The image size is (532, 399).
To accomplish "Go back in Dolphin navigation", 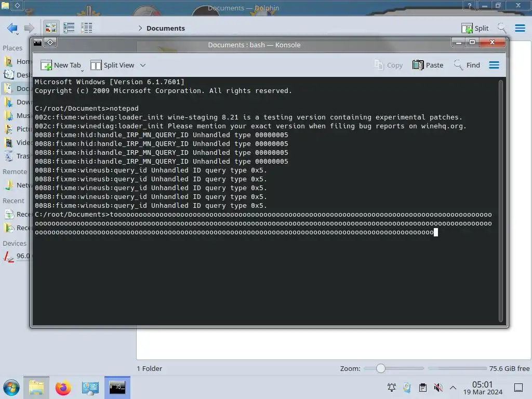I will [12, 28].
